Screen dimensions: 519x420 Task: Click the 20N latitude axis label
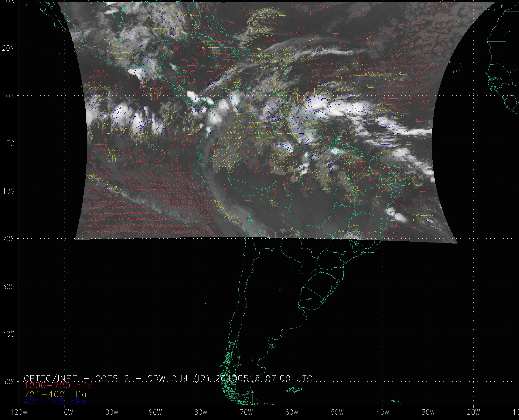tap(9, 48)
